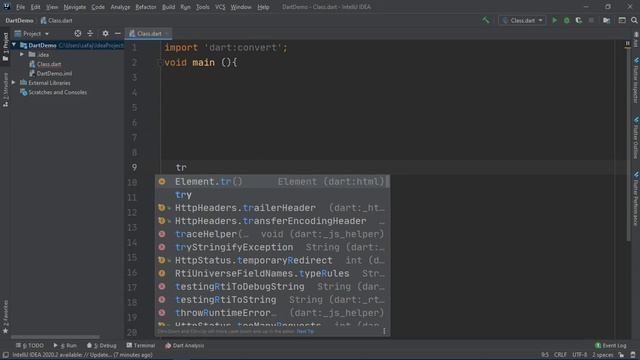Expand External Libraries node
Image resolution: width=640 pixels, height=360 pixels.
14,82
